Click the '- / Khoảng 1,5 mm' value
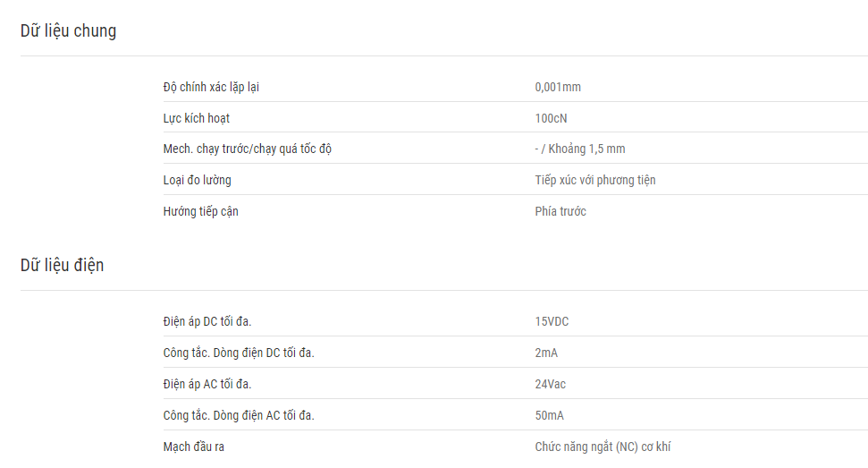This screenshot has width=868, height=468. pyautogui.click(x=579, y=149)
